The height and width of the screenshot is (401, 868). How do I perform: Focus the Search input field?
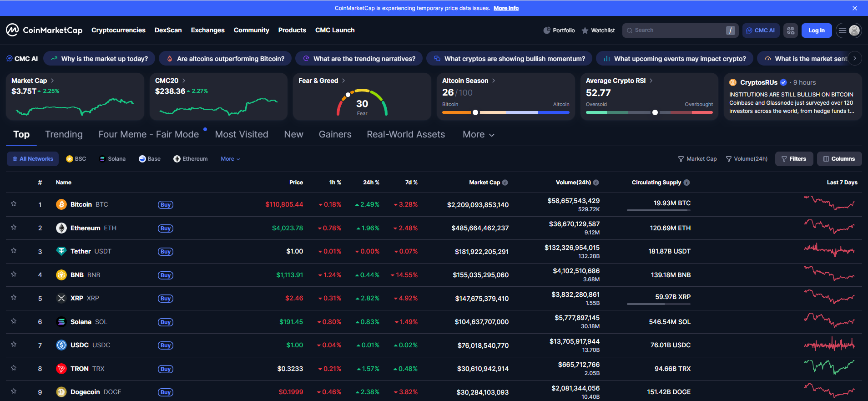680,30
